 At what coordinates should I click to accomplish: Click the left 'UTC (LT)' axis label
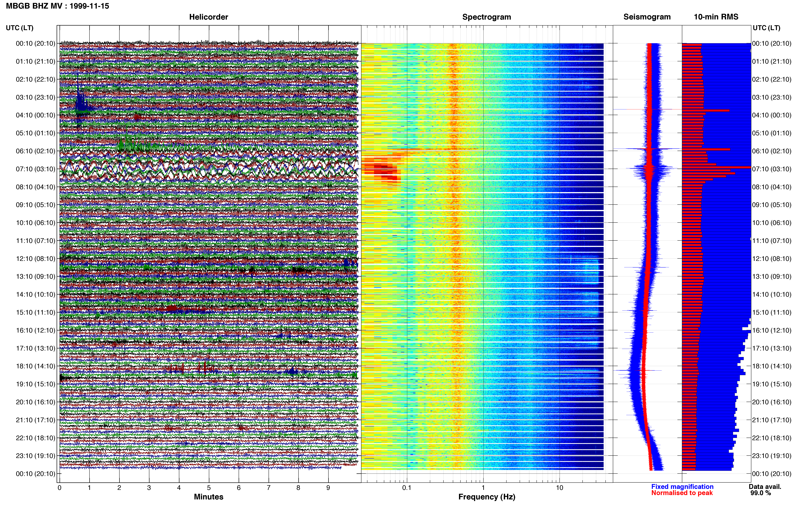(x=19, y=28)
